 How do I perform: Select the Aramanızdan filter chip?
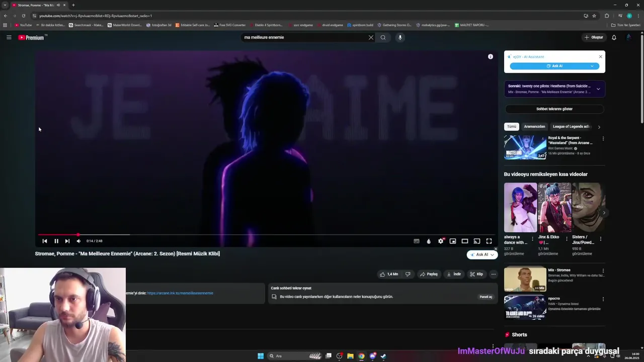(534, 127)
